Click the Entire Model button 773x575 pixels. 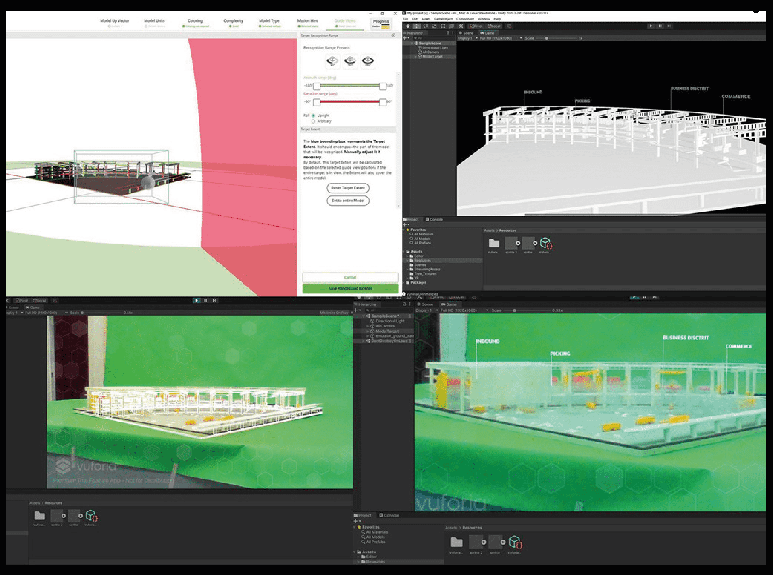[x=348, y=201]
